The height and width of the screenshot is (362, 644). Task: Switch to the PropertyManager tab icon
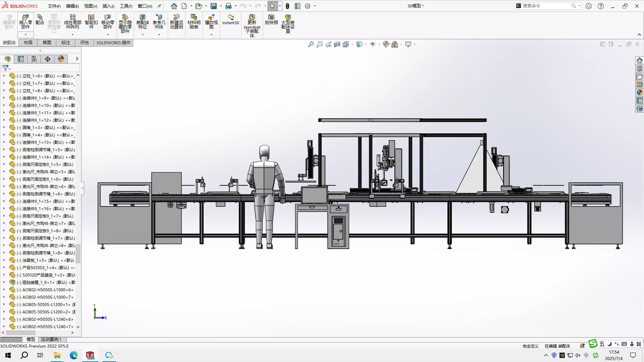pos(21,59)
